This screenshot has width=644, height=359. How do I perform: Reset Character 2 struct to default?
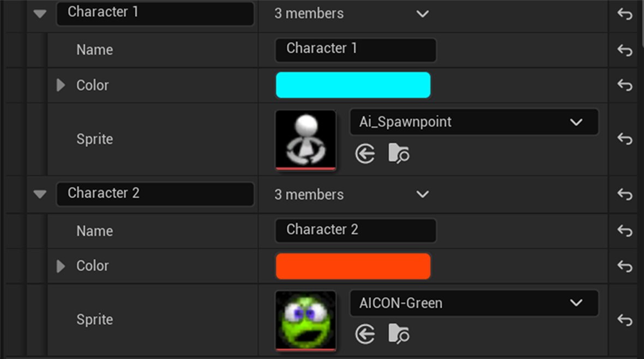tap(625, 194)
